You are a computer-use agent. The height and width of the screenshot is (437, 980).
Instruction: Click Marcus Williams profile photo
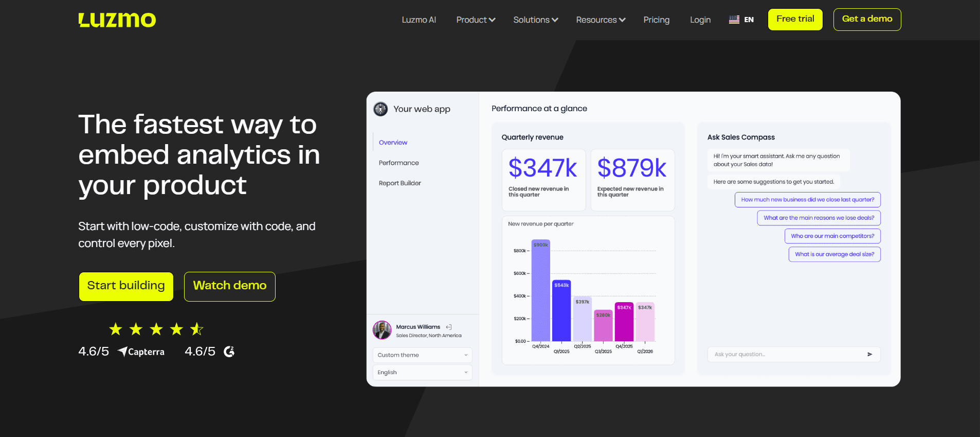click(382, 330)
